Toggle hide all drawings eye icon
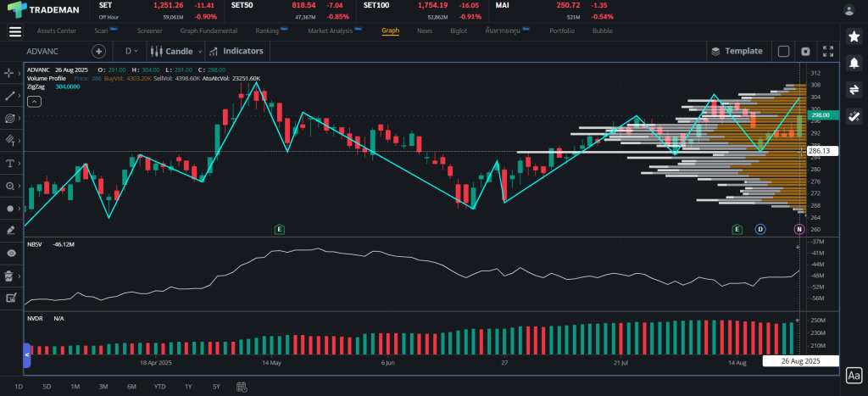The height and width of the screenshot is (396, 868). tap(11, 253)
